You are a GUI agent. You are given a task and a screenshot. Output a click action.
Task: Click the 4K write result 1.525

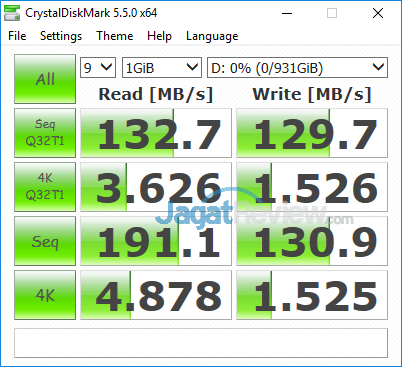click(312, 295)
